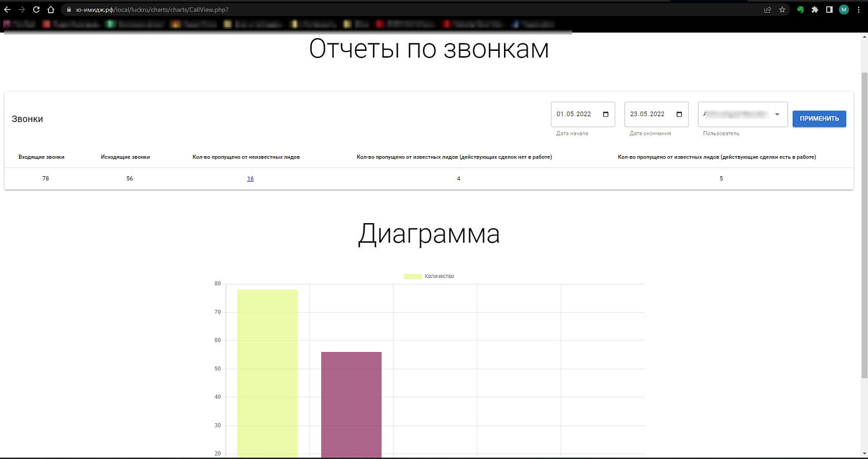Launch the Evernote extension icon

point(800,10)
